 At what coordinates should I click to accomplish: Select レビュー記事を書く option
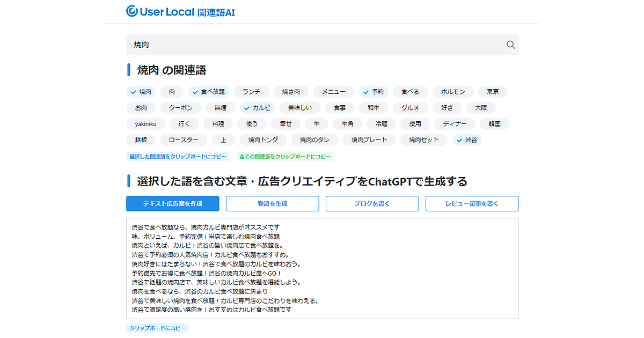(472, 204)
